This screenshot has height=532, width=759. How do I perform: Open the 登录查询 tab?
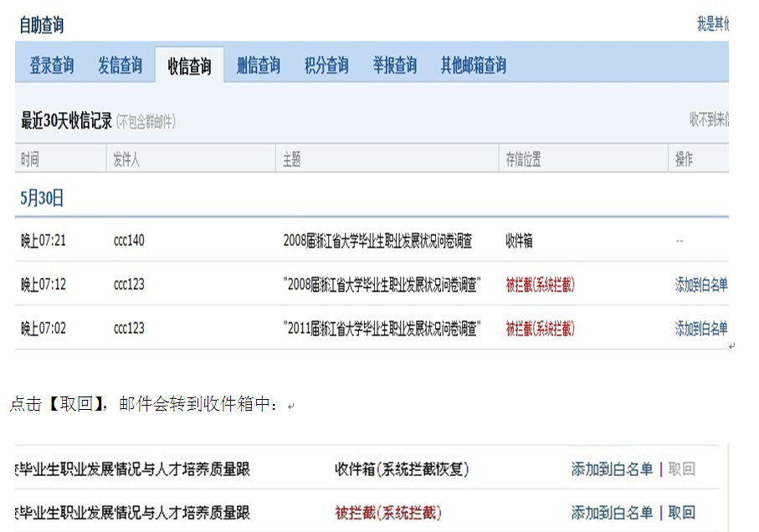(x=52, y=65)
